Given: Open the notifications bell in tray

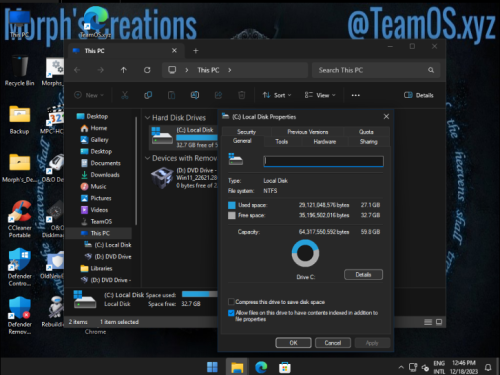Looking at the screenshot, I should tap(488, 367).
